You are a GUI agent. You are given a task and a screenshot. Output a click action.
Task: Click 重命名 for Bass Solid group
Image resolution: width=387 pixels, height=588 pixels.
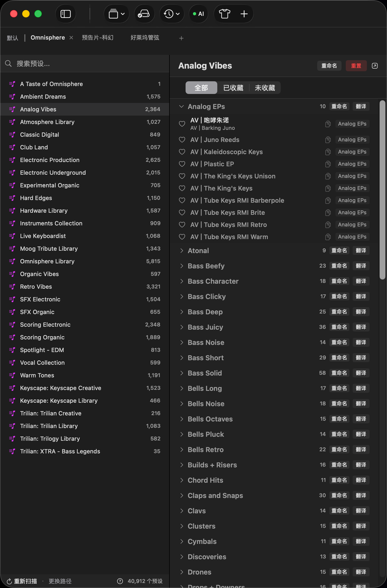coord(339,373)
